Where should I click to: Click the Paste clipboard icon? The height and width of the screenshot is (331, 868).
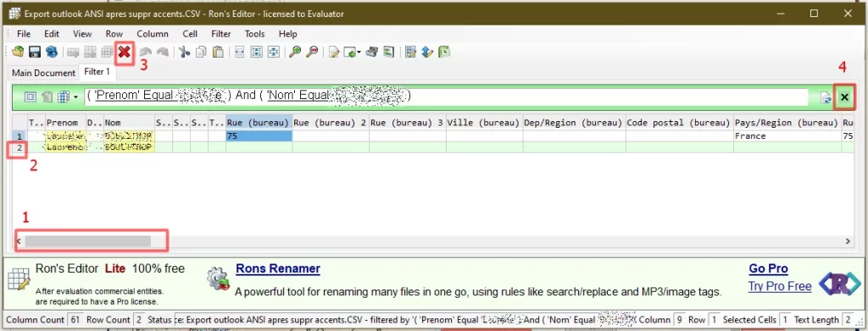pyautogui.click(x=218, y=52)
